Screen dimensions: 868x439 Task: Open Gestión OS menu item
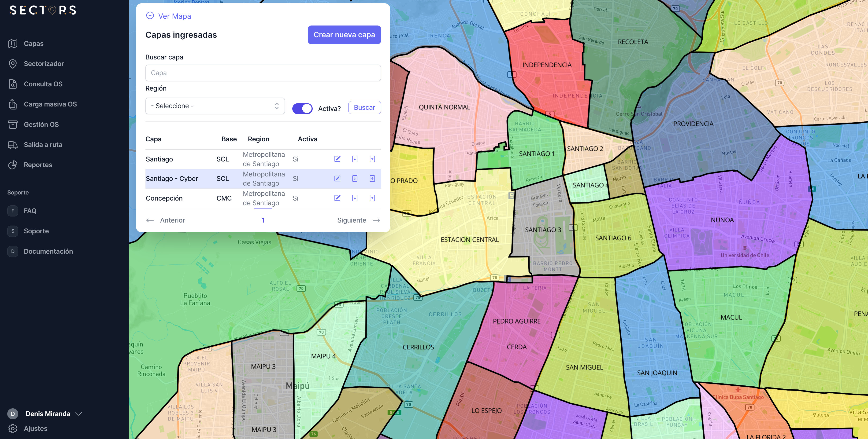(x=41, y=124)
